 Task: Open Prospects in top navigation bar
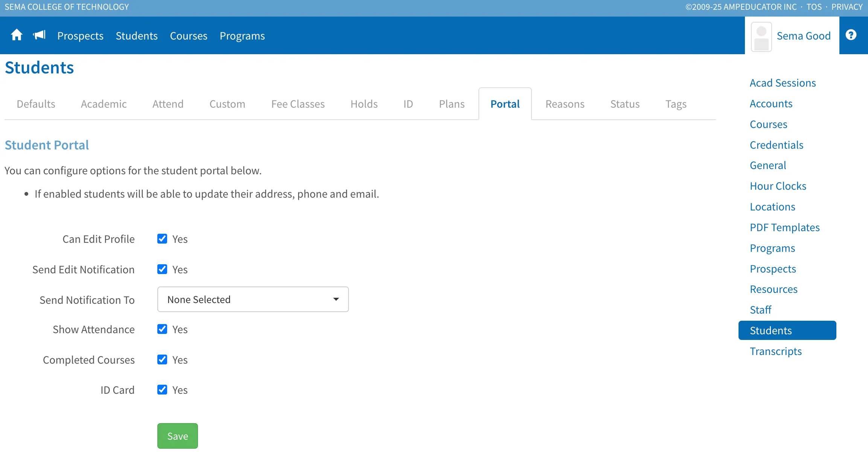pos(81,36)
